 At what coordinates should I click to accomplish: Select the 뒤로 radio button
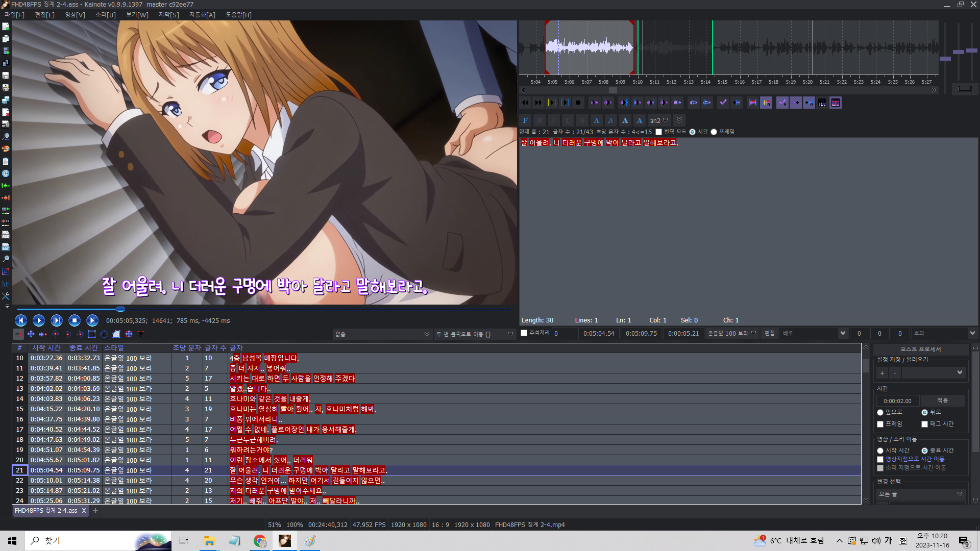(924, 412)
